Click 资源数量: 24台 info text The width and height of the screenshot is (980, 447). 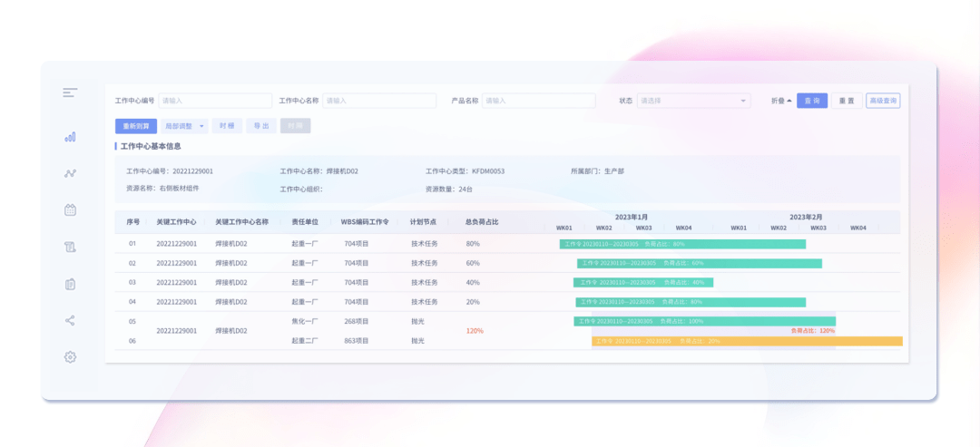(x=449, y=189)
